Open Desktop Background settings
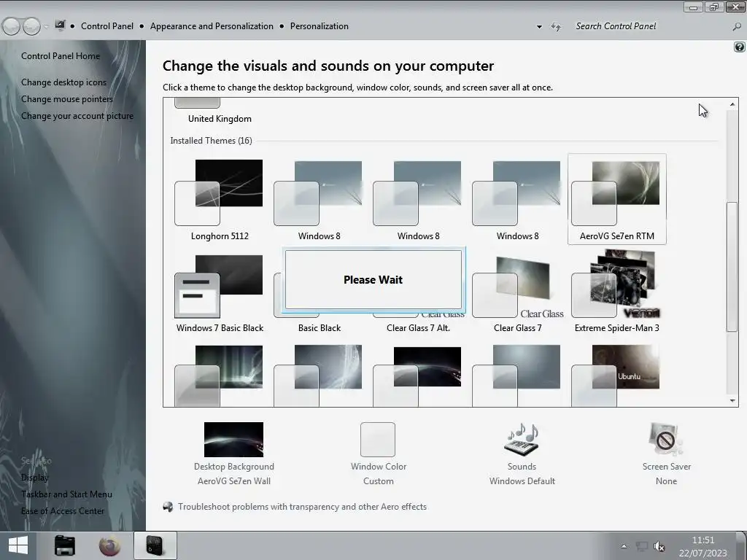Screen dimensions: 747x560 [234, 454]
